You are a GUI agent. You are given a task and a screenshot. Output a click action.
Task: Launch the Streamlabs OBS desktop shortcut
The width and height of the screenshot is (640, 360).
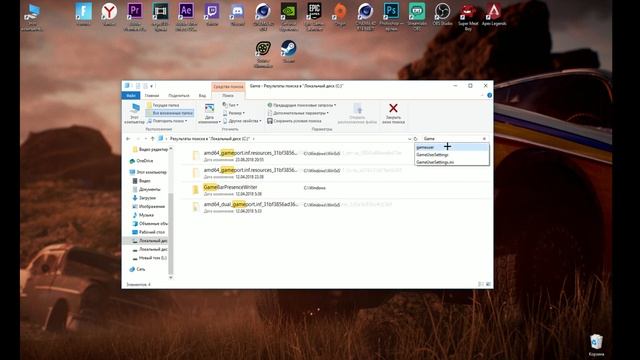pos(417,12)
